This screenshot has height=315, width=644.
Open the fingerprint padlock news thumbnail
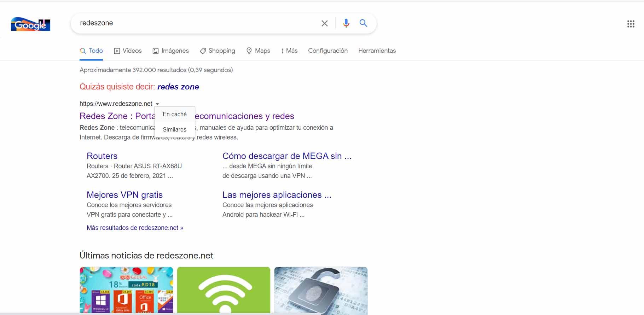pos(321,290)
